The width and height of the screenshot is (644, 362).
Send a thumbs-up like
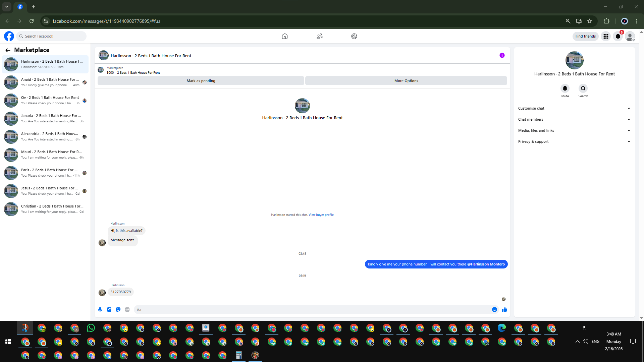point(504,310)
